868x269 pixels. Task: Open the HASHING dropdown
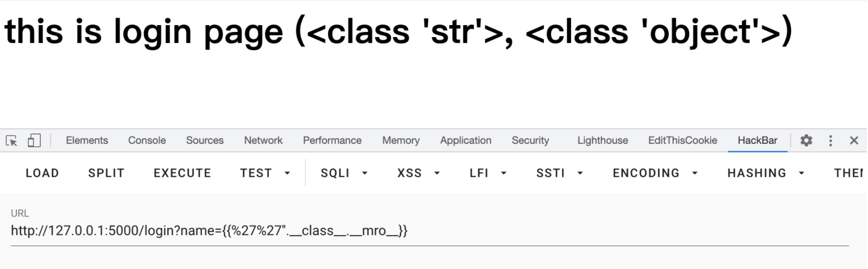[766, 173]
